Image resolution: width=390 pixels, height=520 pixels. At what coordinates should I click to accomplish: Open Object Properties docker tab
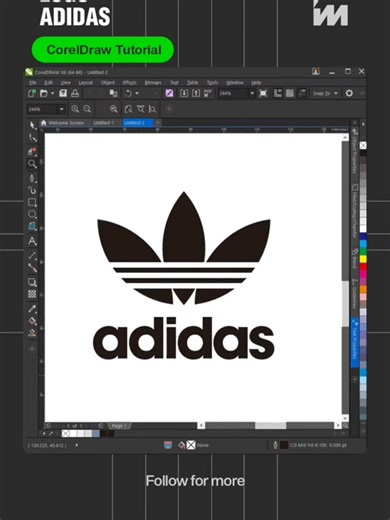tap(355, 152)
